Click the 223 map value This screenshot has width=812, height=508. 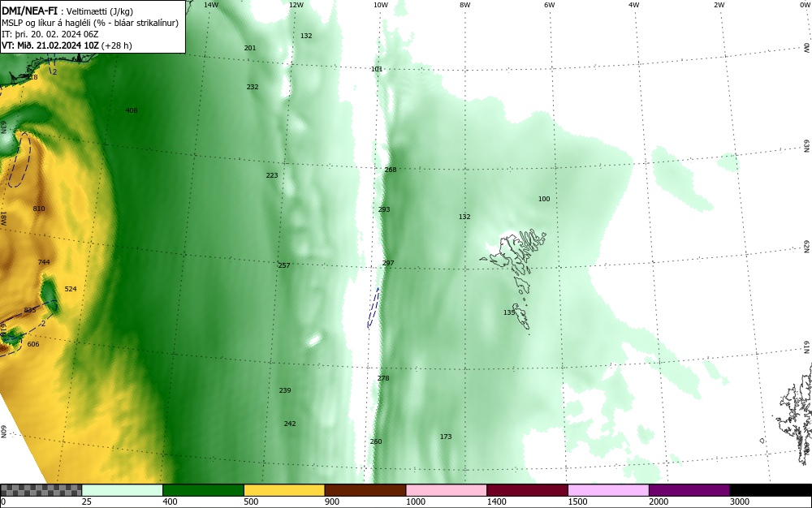coord(272,175)
